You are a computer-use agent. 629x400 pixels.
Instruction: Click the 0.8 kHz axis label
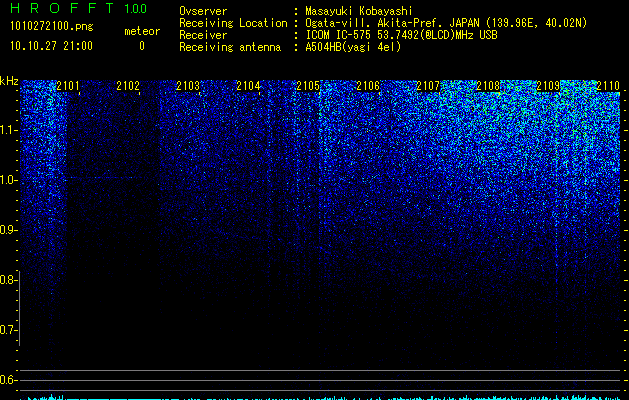click(8, 280)
